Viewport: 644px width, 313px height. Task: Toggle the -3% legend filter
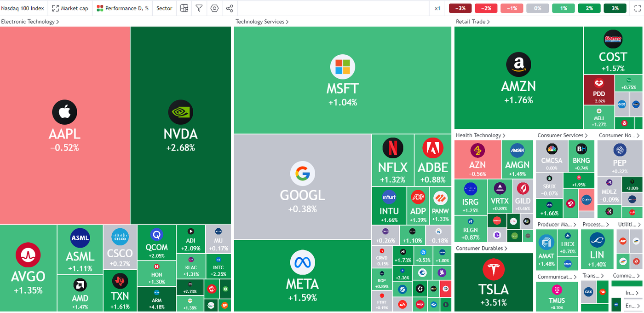460,8
